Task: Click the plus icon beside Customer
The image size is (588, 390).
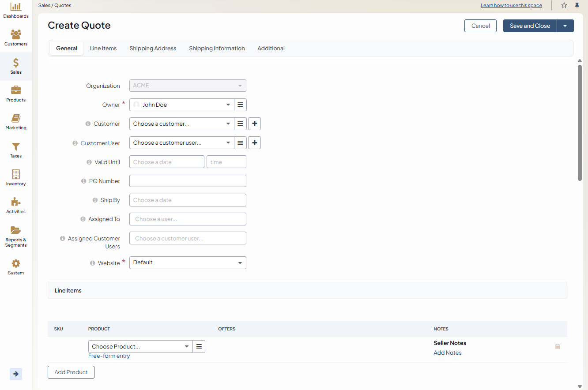Action: click(254, 124)
